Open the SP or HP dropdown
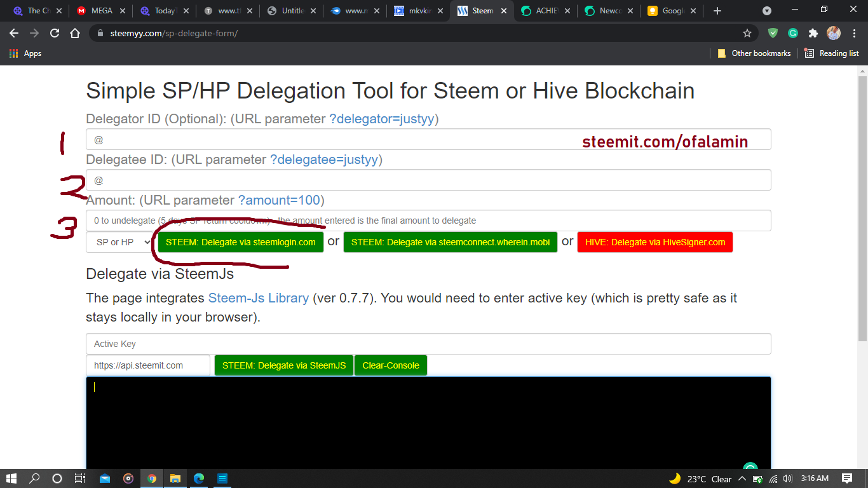The image size is (868, 488). click(119, 242)
